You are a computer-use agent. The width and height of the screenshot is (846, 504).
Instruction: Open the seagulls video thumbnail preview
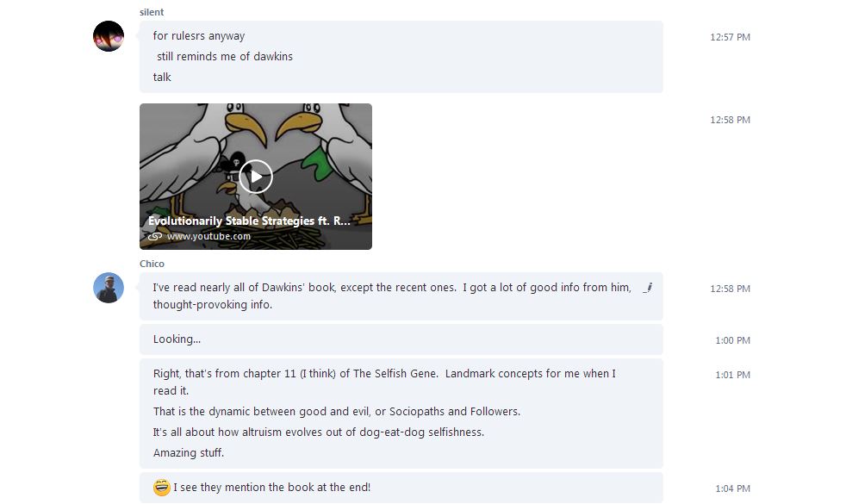[x=256, y=177]
